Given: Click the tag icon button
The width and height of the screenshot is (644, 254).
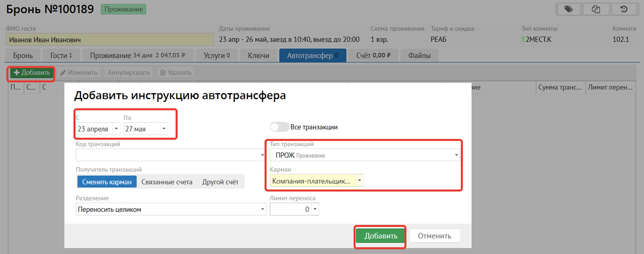Looking at the screenshot, I should [568, 9].
